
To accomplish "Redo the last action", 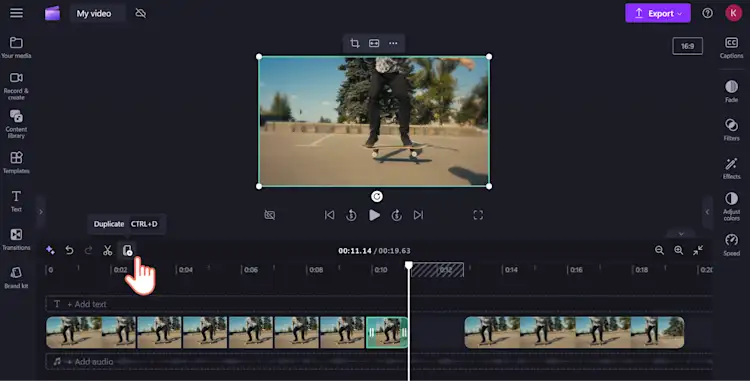I will 88,250.
